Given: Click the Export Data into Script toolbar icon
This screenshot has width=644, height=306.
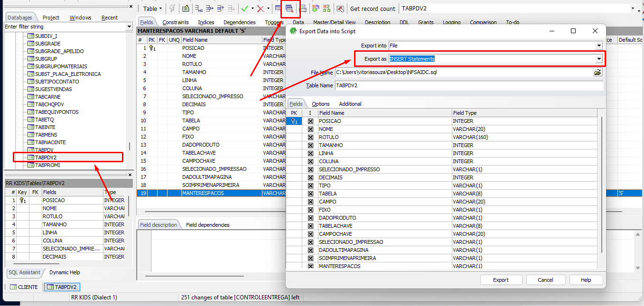Looking at the screenshot, I should tap(289, 9).
